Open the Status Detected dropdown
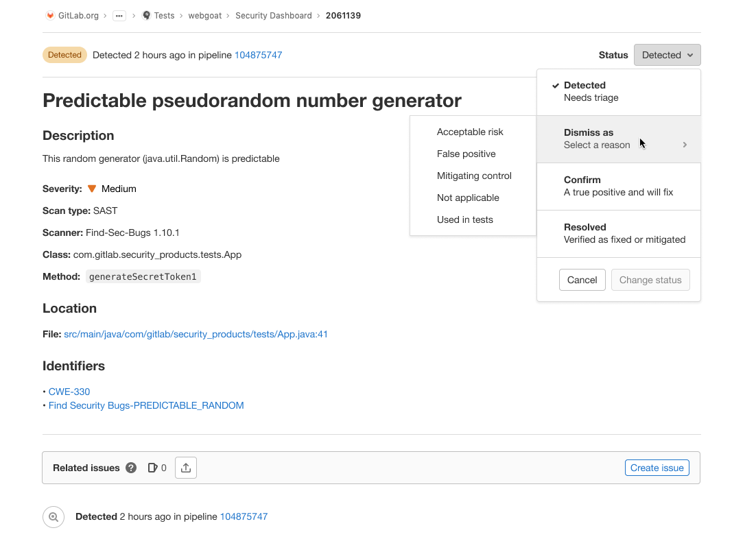 (x=667, y=55)
